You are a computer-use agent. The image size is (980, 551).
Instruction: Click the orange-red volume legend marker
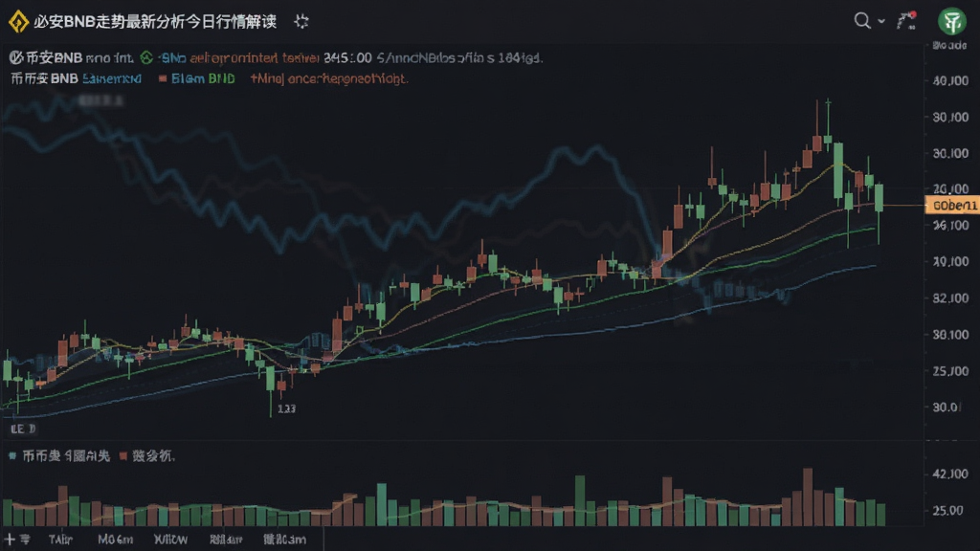click(x=123, y=456)
